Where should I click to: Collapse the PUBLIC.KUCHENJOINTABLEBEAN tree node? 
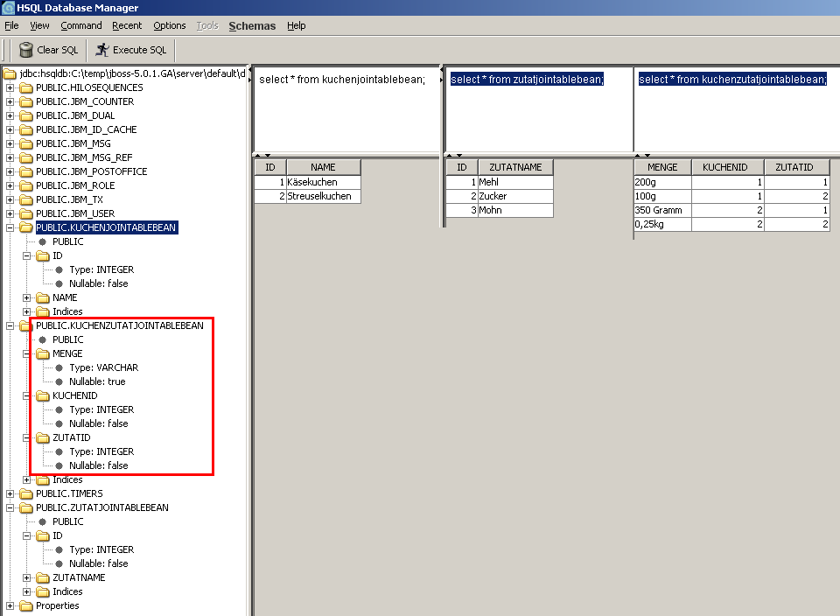[10, 227]
